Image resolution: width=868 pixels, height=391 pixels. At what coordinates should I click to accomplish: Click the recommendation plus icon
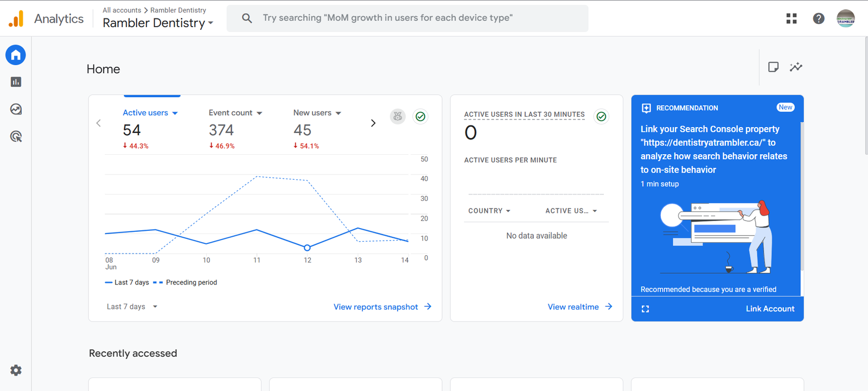pos(646,108)
